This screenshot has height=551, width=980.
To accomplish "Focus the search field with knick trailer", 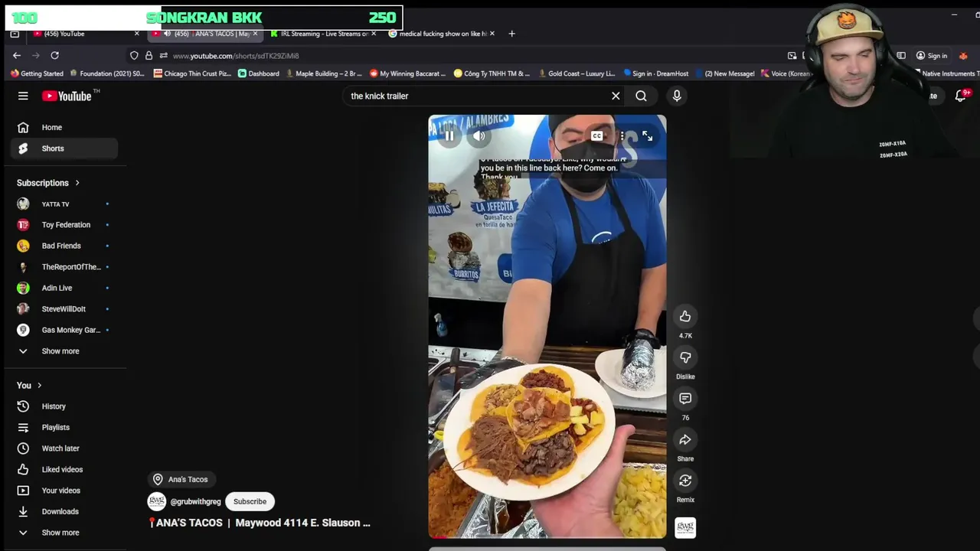I will pyautogui.click(x=475, y=96).
